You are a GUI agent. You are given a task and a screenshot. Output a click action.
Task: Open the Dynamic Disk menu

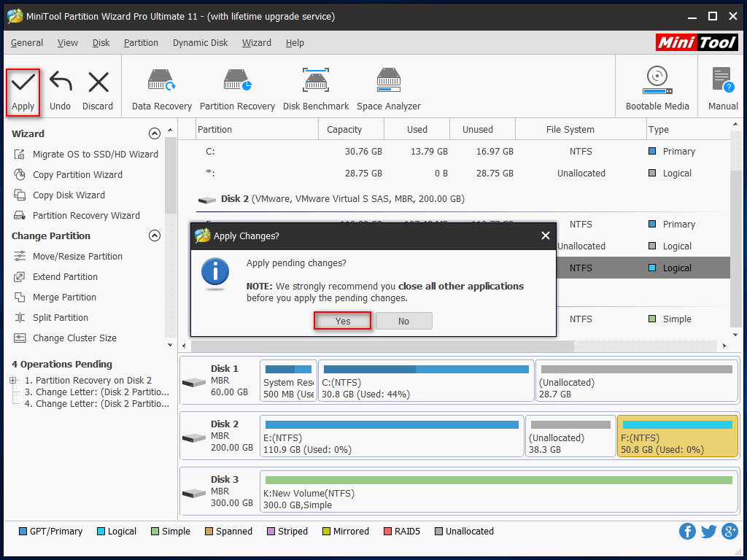(200, 43)
